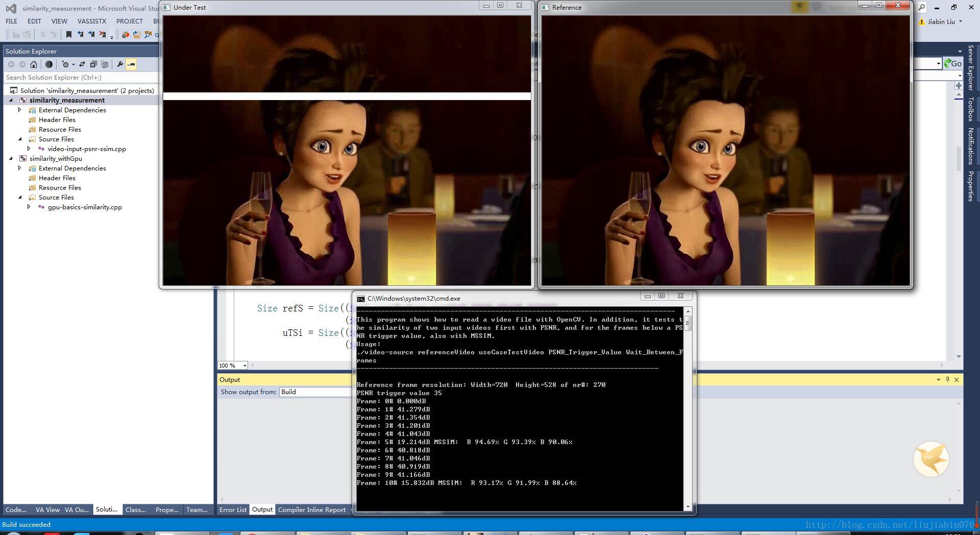Jump to the next bookmark icon

point(91,35)
